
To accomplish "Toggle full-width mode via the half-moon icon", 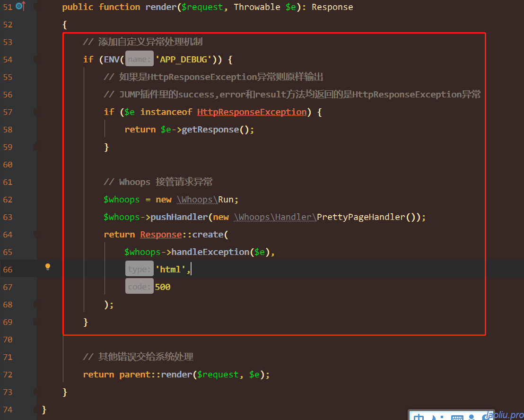I will [434, 417].
